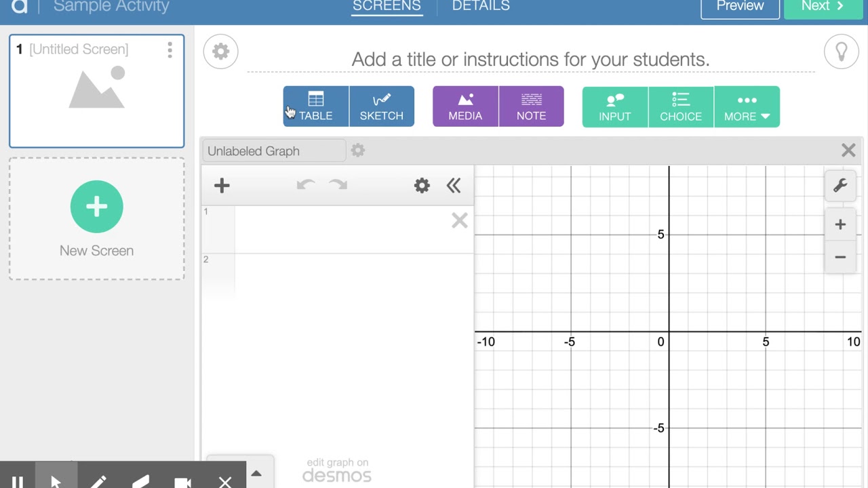Redo graph edit
Screen dimensions: 868x488
tap(338, 186)
